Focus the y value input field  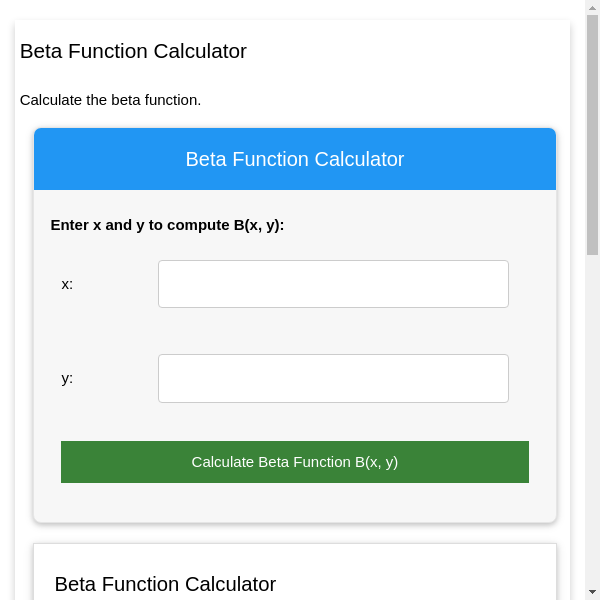tap(333, 378)
